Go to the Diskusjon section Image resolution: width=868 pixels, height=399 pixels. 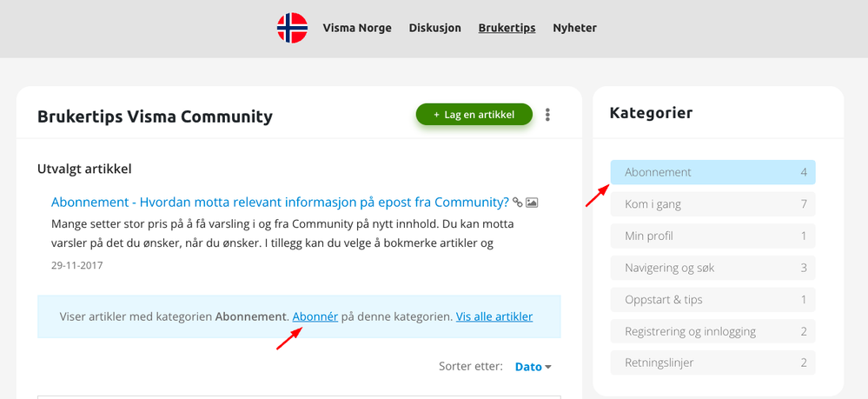point(435,28)
